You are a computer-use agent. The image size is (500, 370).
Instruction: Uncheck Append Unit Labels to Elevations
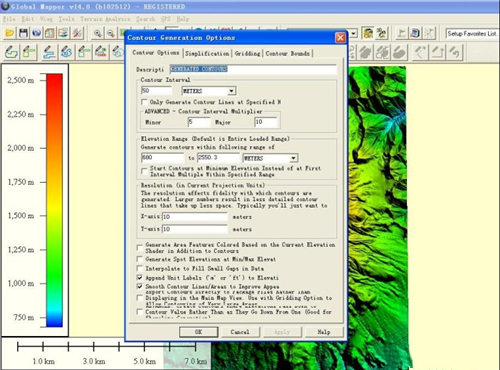(x=140, y=277)
